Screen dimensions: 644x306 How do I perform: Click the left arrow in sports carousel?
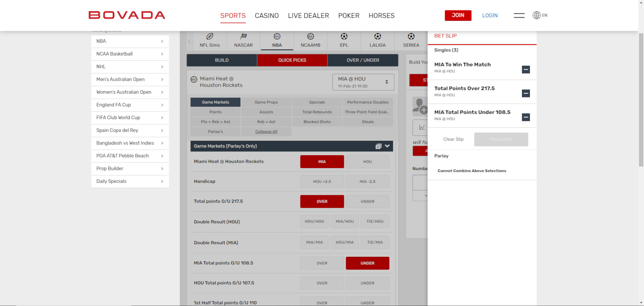click(x=189, y=41)
